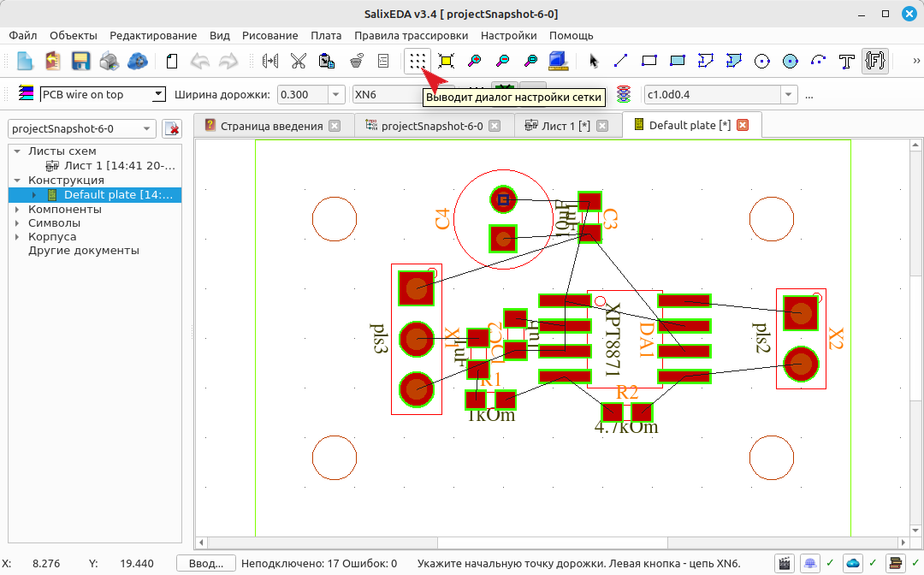924x575 pixels.
Task: Open recent file toolbar icon
Action: (53, 61)
